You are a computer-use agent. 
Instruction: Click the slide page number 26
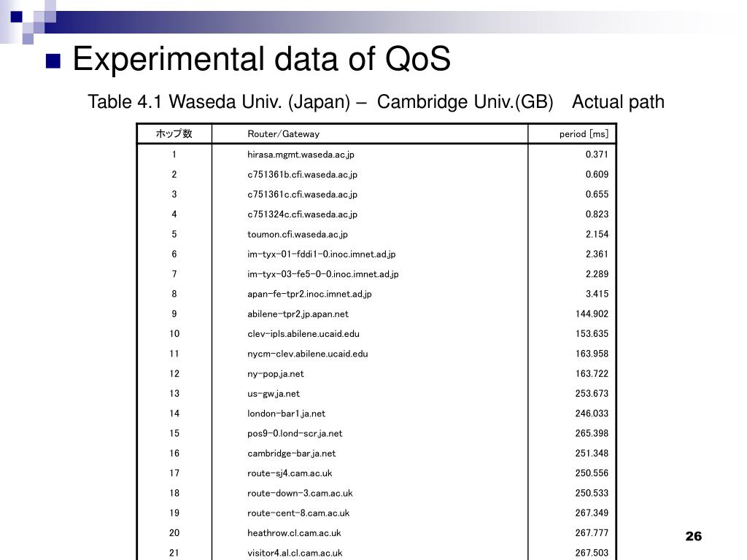tap(693, 536)
